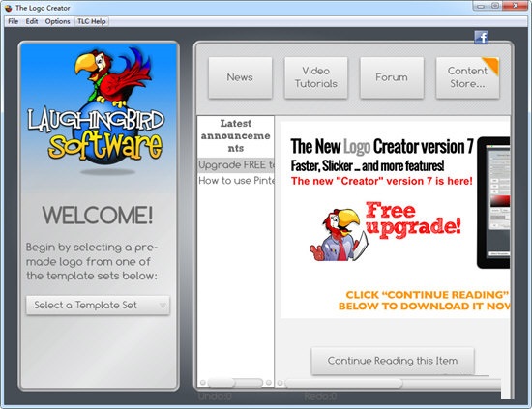Click the orange corner ribbon on Content Store
The image size is (532, 409).
click(x=491, y=66)
